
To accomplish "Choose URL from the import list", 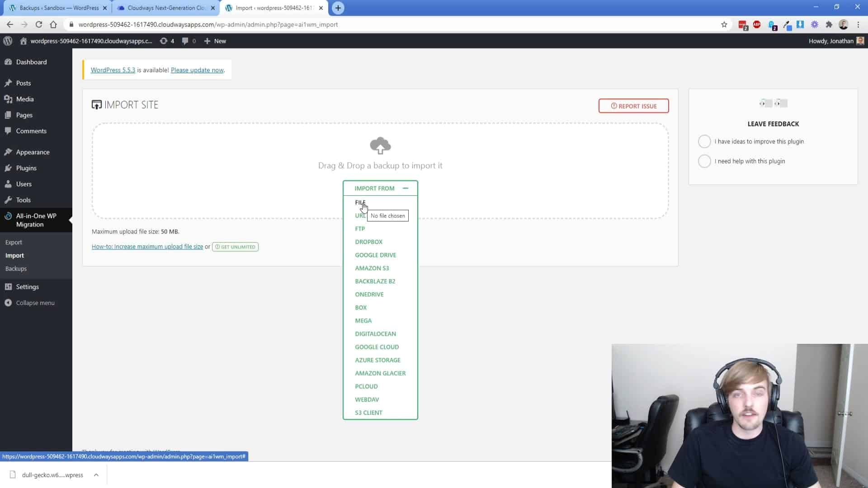I will coord(360,216).
